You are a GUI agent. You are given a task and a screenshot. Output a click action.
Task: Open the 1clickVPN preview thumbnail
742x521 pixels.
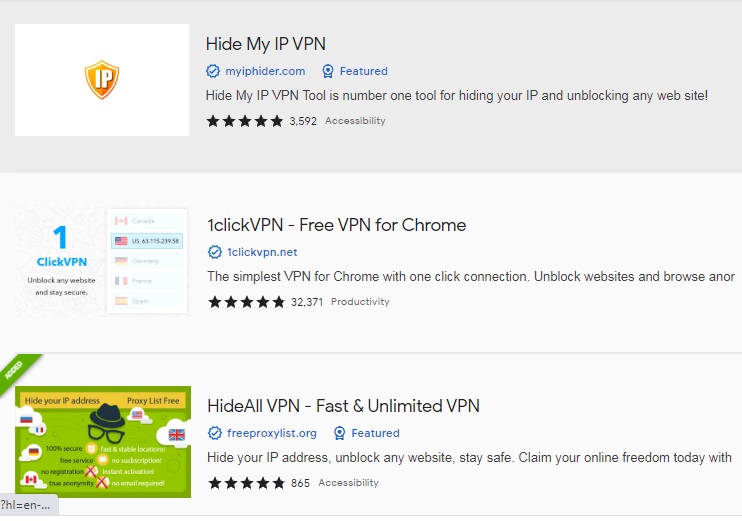[x=102, y=261]
